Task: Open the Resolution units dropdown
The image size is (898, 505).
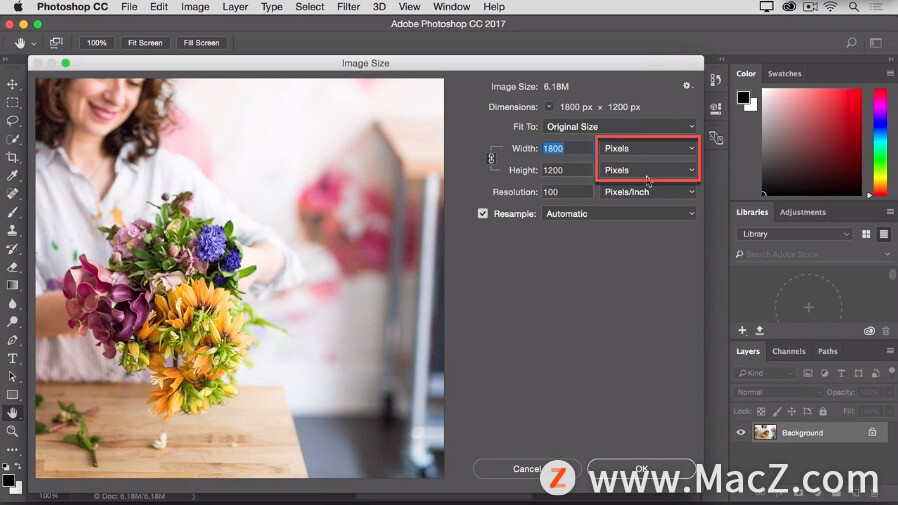Action: [x=648, y=192]
